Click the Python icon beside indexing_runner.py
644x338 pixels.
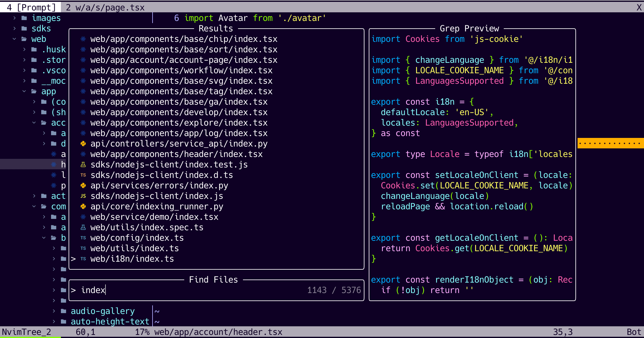83,207
